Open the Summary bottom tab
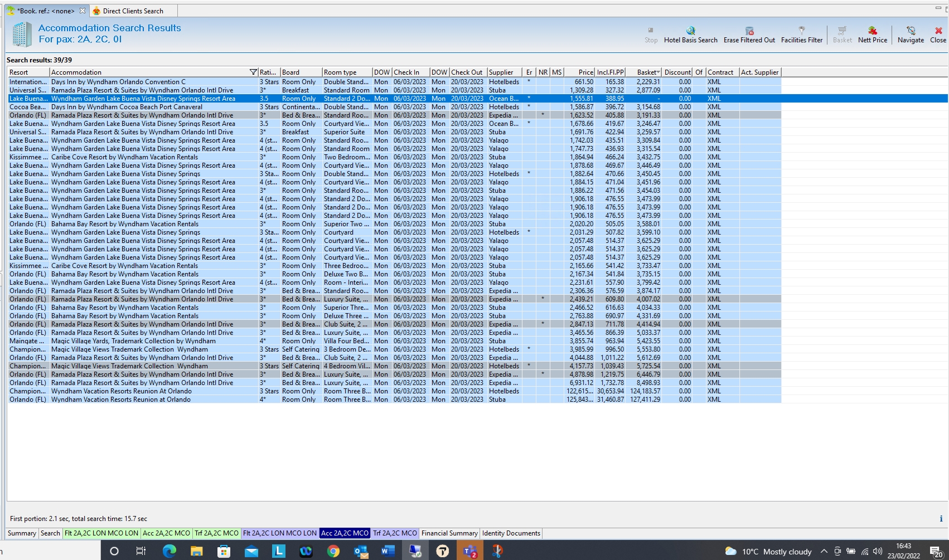This screenshot has height=560, width=949. click(22, 533)
